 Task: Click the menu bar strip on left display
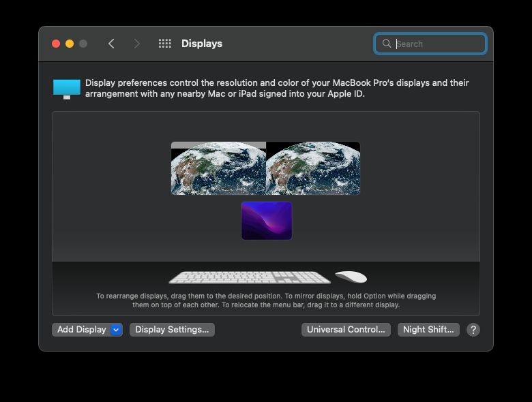[218, 144]
